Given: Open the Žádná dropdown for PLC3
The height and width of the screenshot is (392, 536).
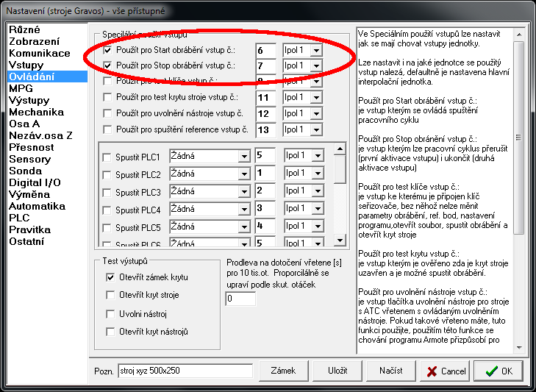Looking at the screenshot, I should [x=243, y=191].
